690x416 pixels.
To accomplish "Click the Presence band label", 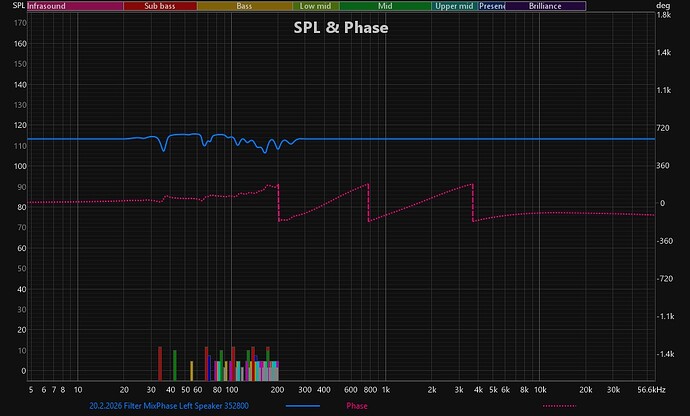I will [x=492, y=6].
